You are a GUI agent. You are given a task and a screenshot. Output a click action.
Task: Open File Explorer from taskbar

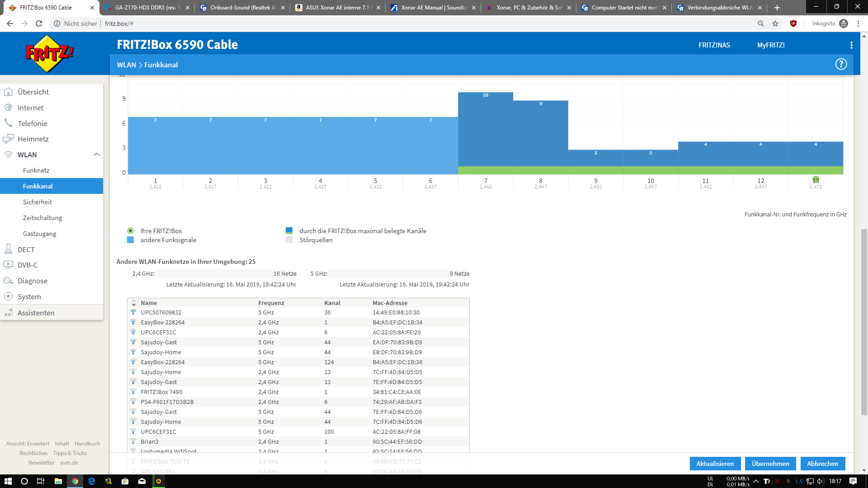click(x=58, y=481)
